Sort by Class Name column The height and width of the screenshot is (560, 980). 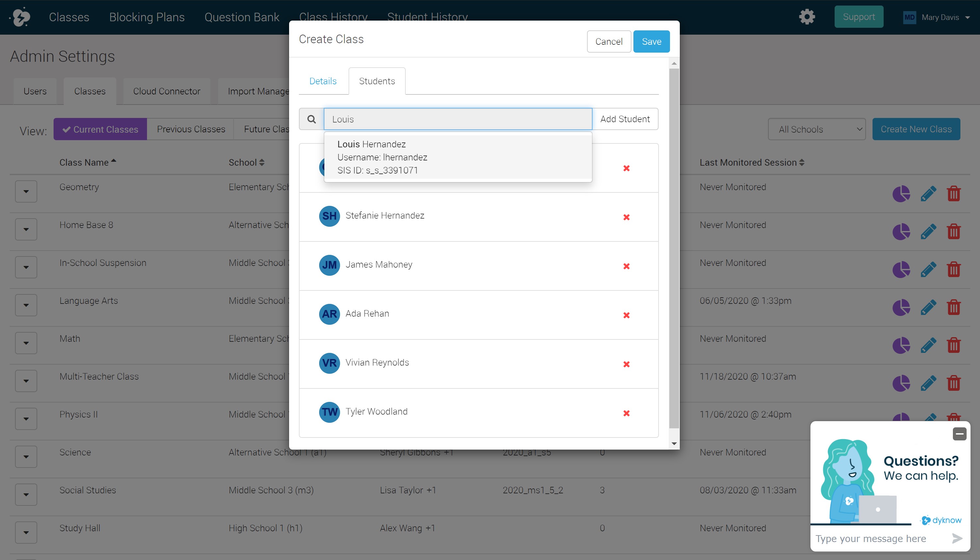click(x=88, y=162)
